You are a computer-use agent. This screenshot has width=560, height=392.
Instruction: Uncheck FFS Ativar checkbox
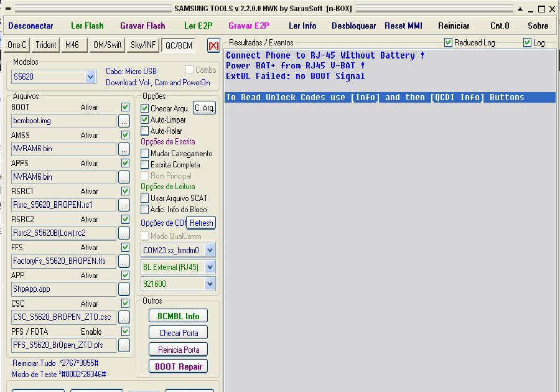click(x=125, y=247)
